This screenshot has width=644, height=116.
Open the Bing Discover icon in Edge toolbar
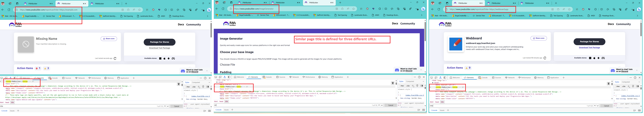[x=209, y=10]
